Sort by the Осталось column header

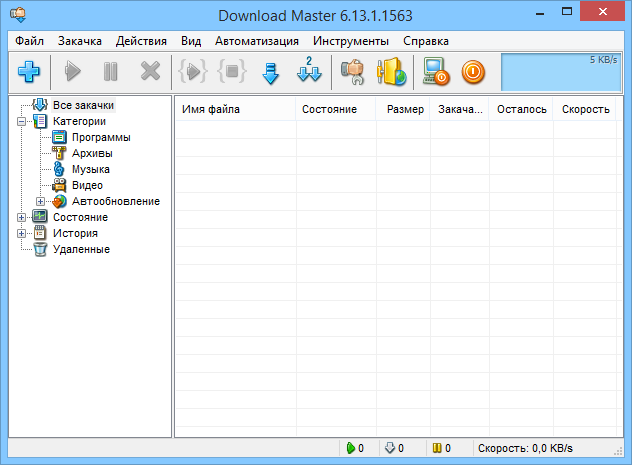pos(521,109)
